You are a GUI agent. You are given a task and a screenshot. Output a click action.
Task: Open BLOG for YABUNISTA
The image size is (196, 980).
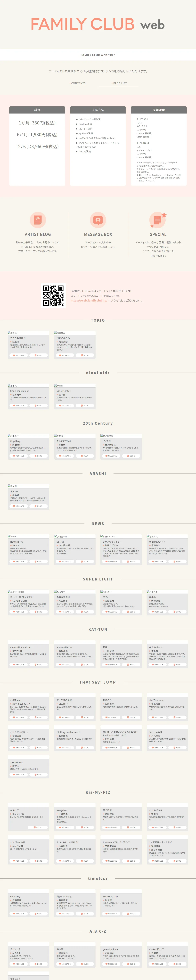coord(38,775)
